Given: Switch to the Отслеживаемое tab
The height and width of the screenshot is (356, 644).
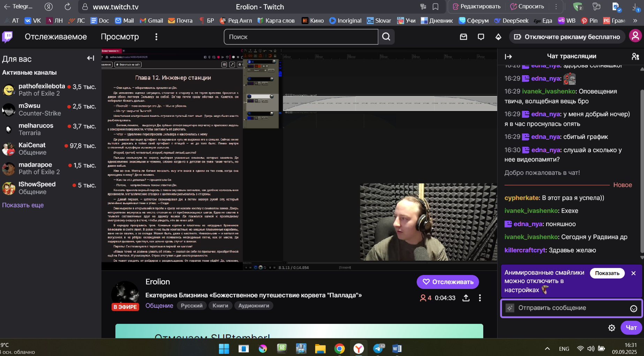Looking at the screenshot, I should [56, 37].
